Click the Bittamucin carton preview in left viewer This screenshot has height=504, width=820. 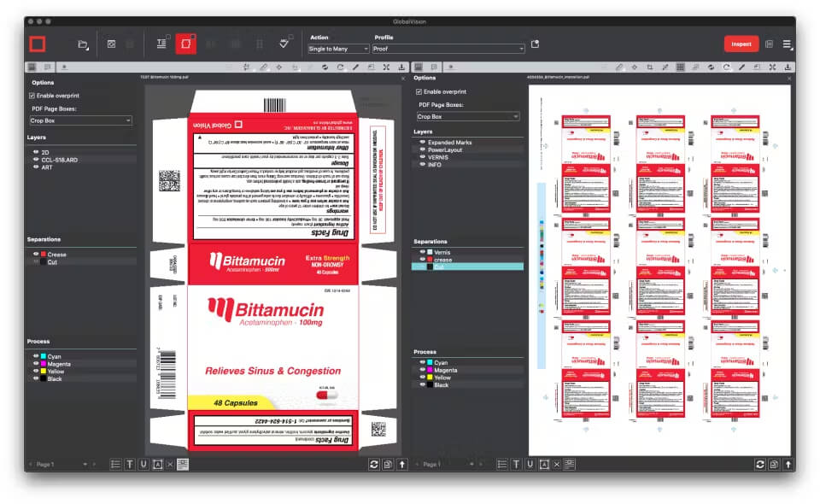tap(272, 270)
